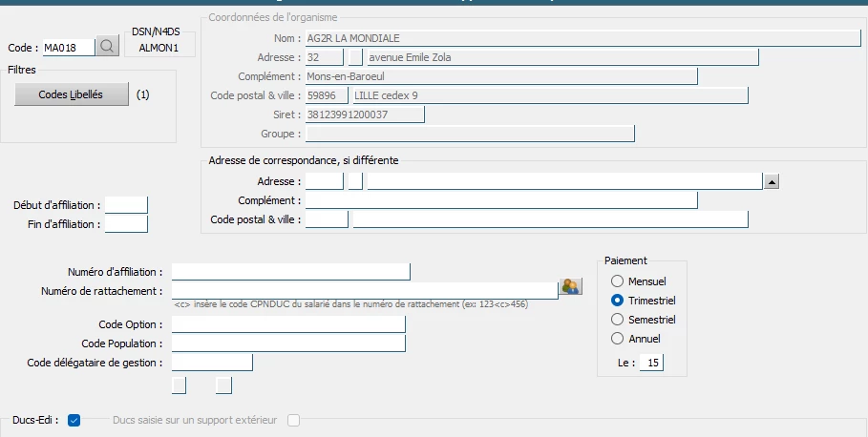This screenshot has width=868, height=437.
Task: Focus the Début d'affiliation date field
Action: point(126,205)
